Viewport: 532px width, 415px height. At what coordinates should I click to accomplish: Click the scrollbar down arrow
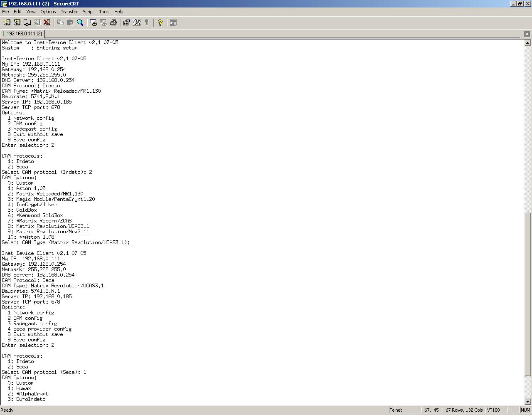(x=528, y=402)
